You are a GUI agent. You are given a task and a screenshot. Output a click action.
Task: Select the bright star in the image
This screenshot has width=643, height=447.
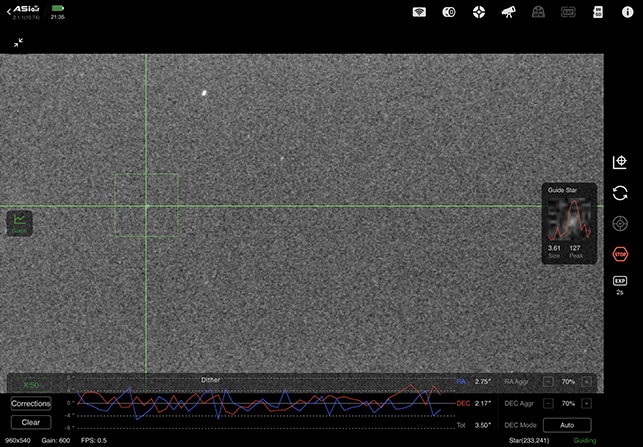point(204,93)
